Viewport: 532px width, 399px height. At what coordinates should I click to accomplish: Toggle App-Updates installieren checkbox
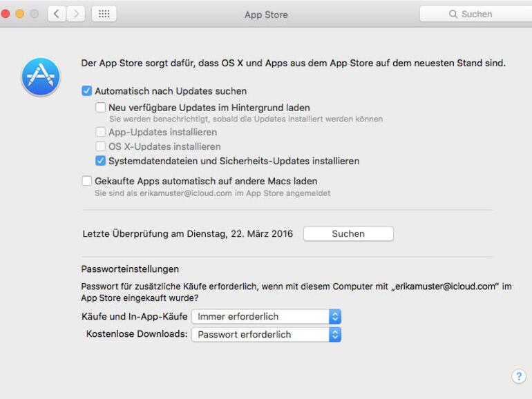click(x=100, y=132)
